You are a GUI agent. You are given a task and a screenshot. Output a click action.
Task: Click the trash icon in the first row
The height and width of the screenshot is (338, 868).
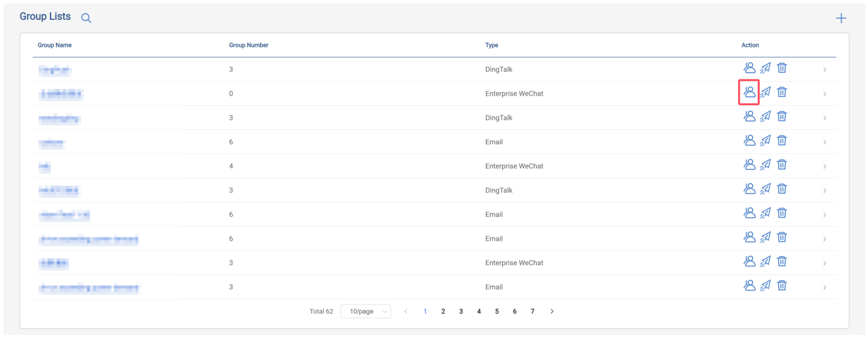tap(781, 68)
